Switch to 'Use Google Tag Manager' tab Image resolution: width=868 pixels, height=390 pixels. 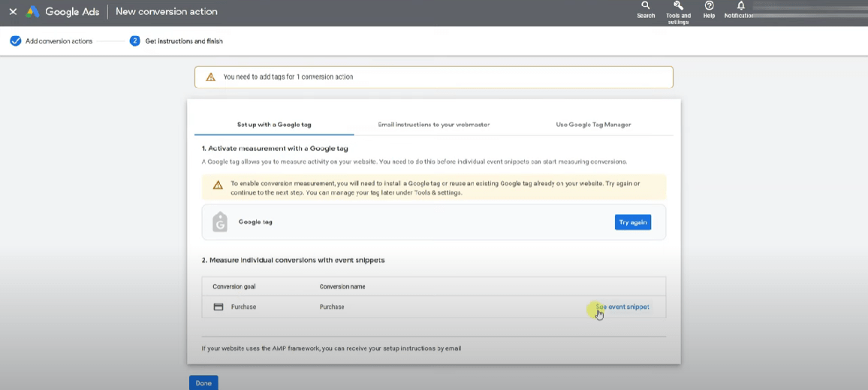[593, 125]
